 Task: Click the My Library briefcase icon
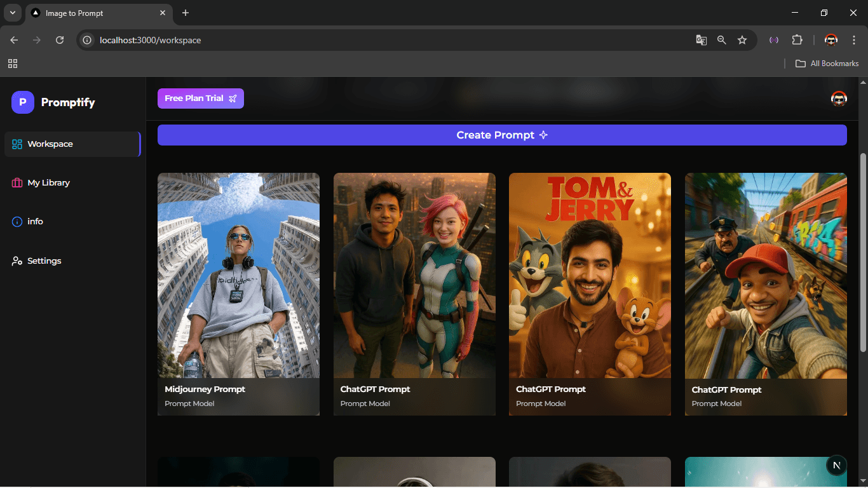17,183
